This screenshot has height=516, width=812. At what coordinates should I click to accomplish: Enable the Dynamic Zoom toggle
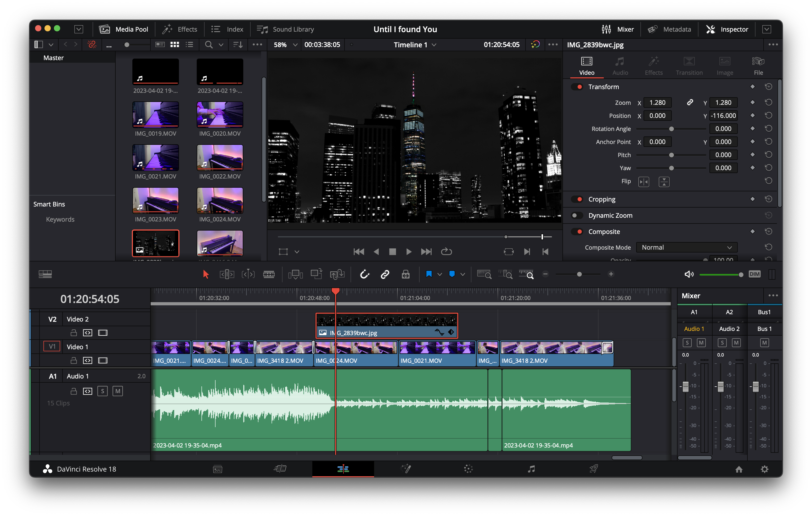pos(577,215)
